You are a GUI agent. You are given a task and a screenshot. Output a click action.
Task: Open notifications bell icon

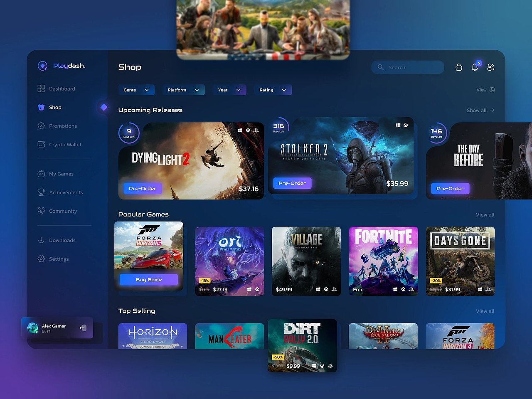475,67
